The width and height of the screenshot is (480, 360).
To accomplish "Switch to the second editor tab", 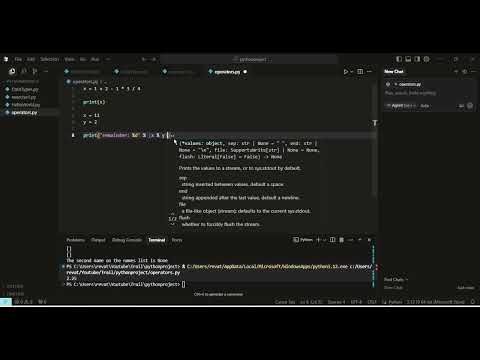I will (131, 72).
